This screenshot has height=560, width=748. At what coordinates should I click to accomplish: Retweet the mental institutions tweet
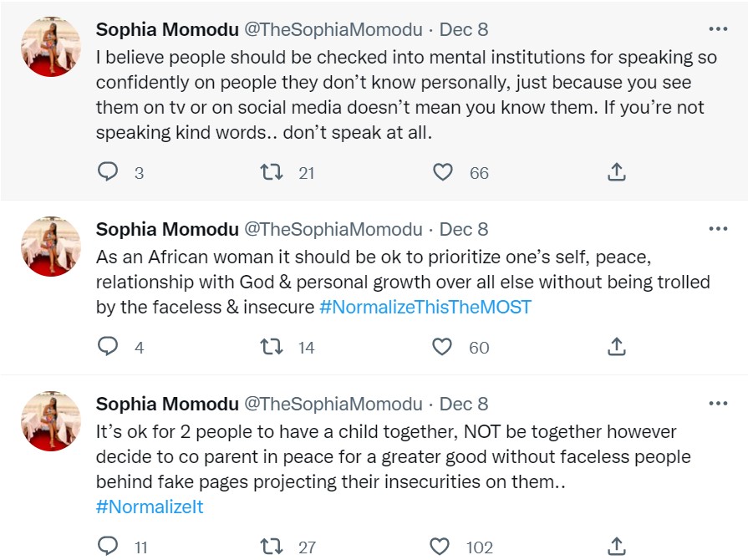click(271, 172)
